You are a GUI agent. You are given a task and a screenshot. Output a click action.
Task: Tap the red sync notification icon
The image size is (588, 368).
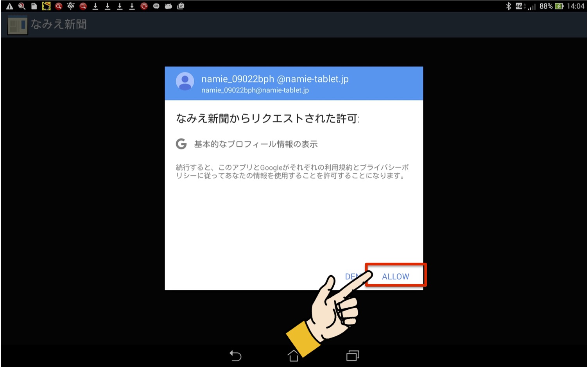(x=144, y=6)
